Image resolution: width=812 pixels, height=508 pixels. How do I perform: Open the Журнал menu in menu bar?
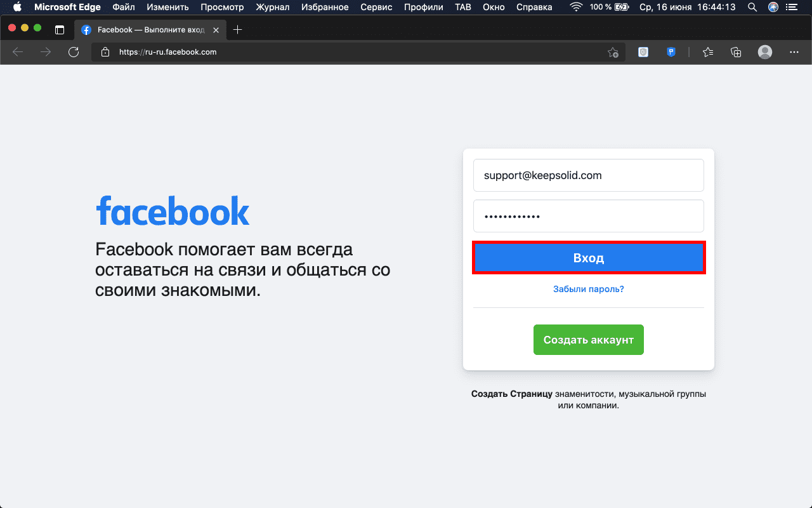[273, 8]
